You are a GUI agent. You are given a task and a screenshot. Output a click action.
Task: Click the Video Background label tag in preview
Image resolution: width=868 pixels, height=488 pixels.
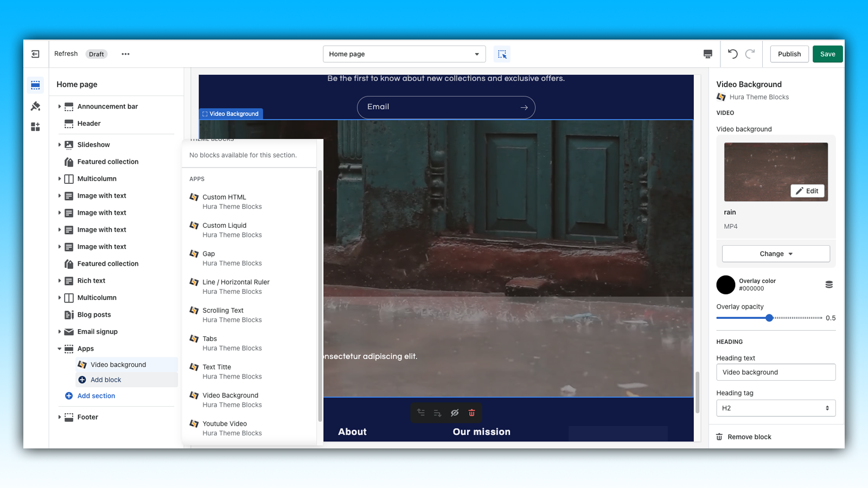pos(231,114)
